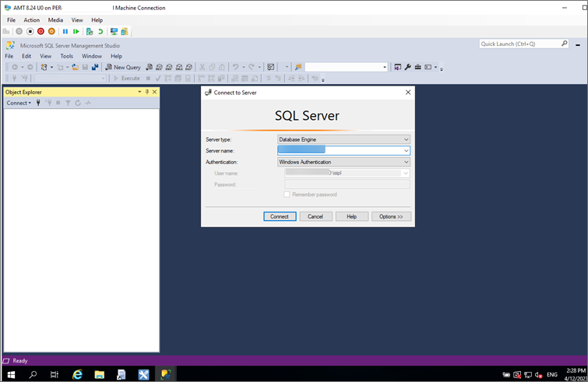Expand the Server name dropdown arrow
This screenshot has height=382, width=588.
[406, 151]
